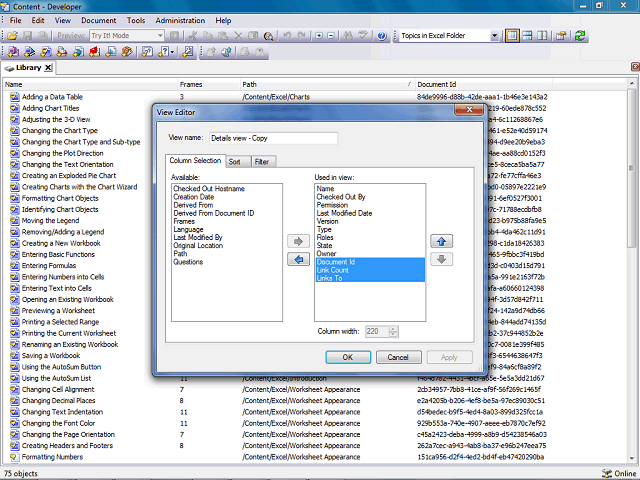Viewport: 640px width, 480px height.
Task: Select Derived From Document ID in Available list
Action: (213, 213)
